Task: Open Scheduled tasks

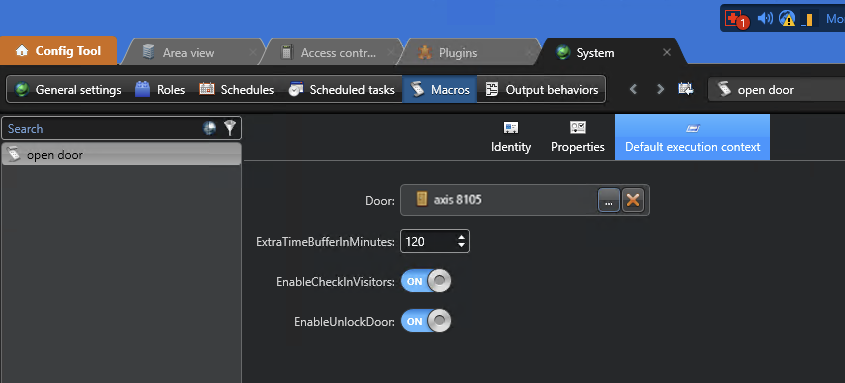Action: point(342,89)
